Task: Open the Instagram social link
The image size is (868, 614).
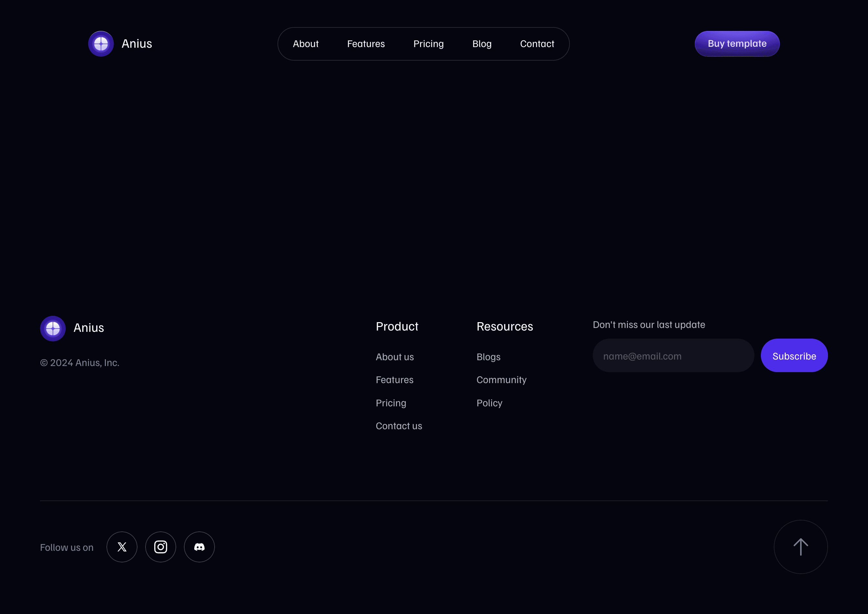Action: (x=161, y=547)
